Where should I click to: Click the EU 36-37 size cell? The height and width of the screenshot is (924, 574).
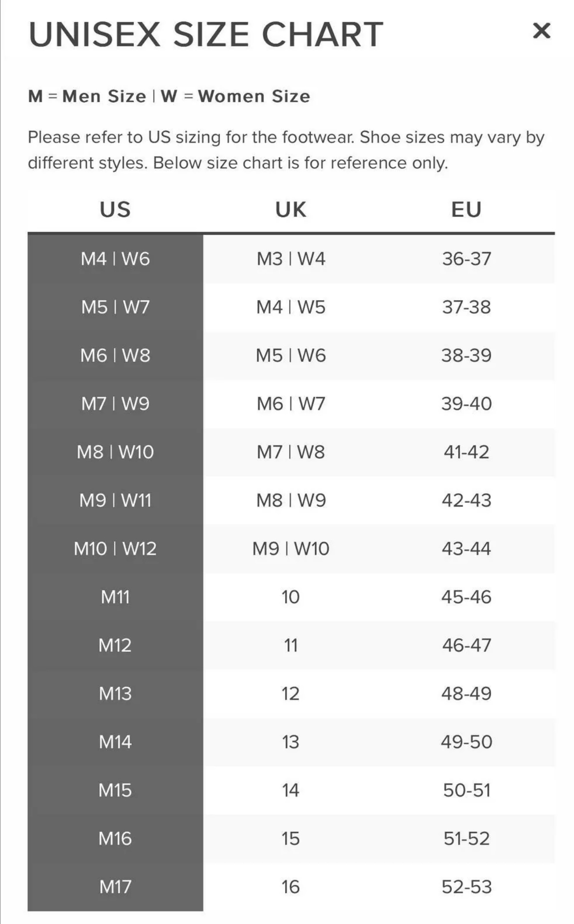466,259
